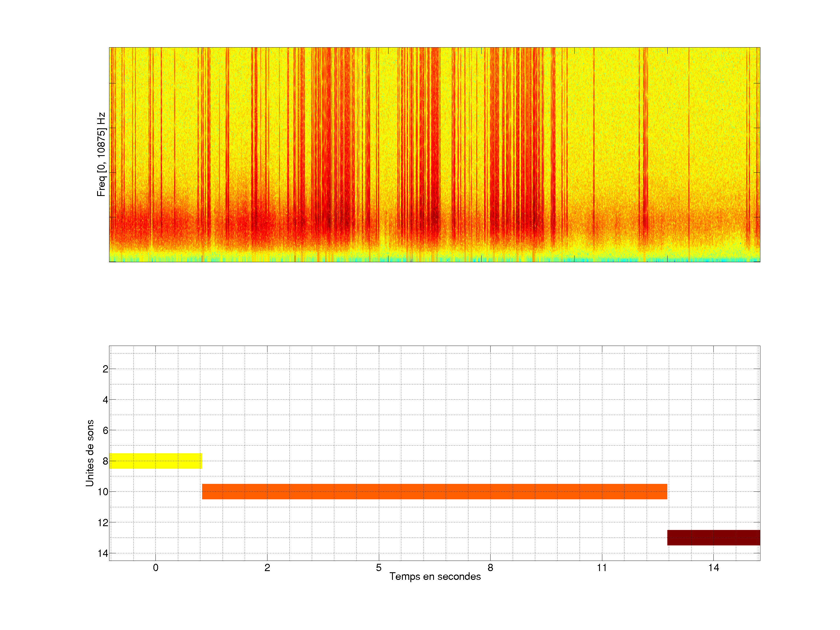Click the x-axis tick label 5
Image resolution: width=840 pixels, height=630 pixels.
[379, 568]
